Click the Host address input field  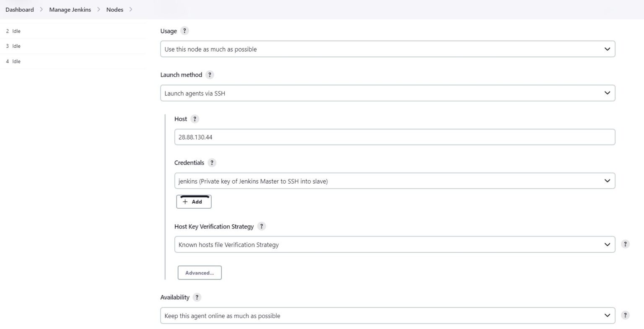(394, 137)
